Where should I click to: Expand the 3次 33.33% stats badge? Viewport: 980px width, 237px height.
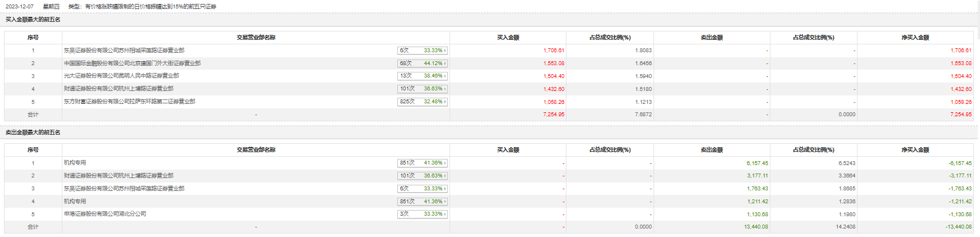tap(422, 214)
